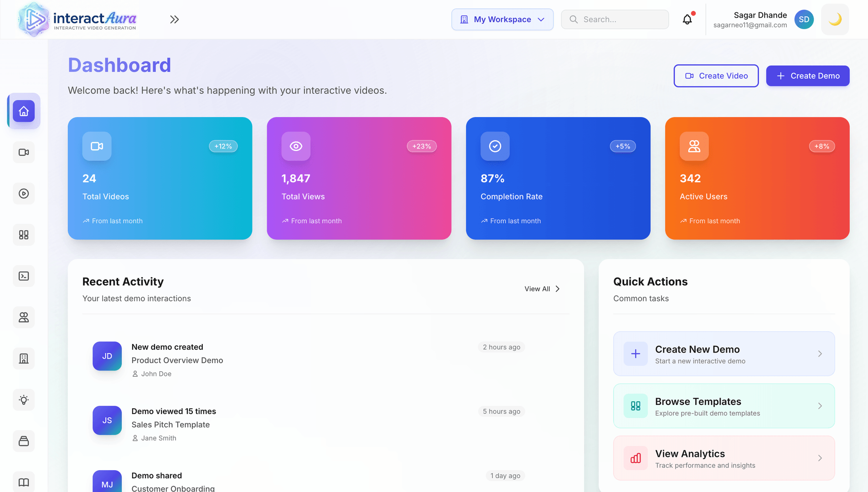Open the templates grid sidebar icon

point(24,235)
